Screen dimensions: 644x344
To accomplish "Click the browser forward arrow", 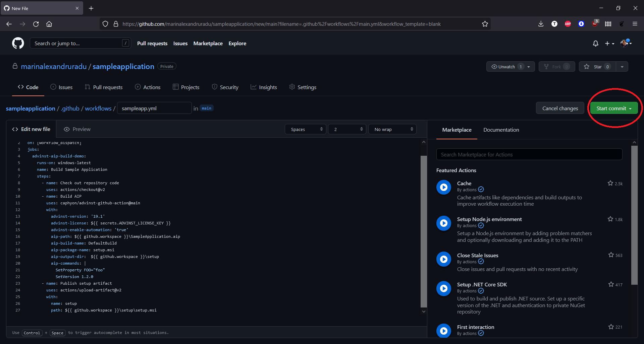I will pos(22,24).
